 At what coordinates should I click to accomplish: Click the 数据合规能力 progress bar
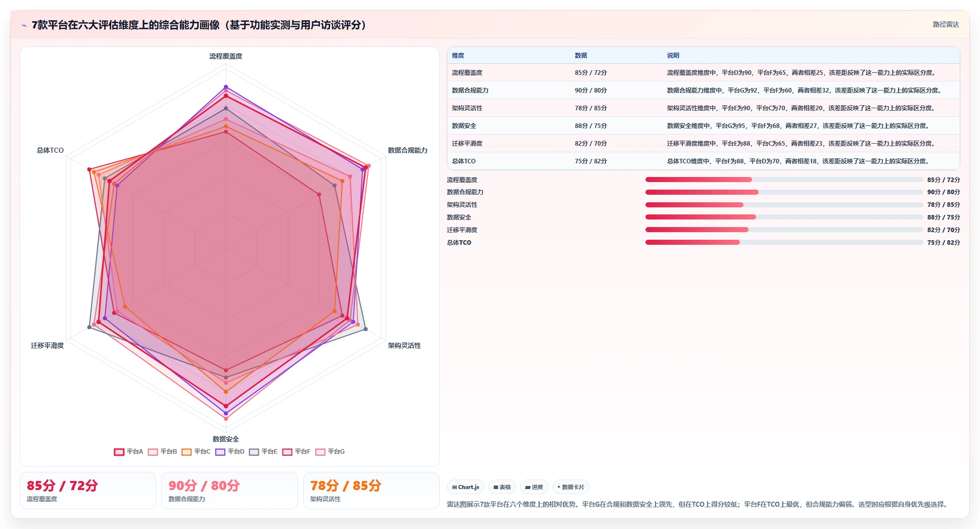click(784, 192)
